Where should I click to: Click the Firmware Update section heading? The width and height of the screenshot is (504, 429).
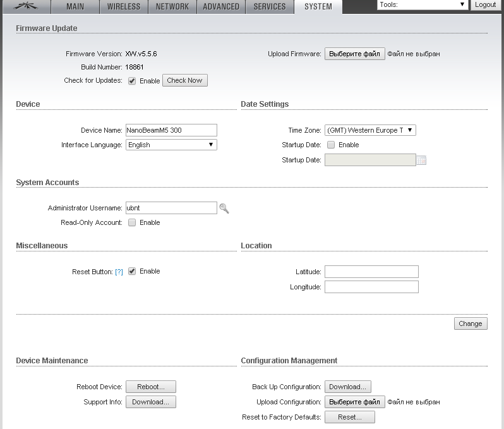pos(47,28)
